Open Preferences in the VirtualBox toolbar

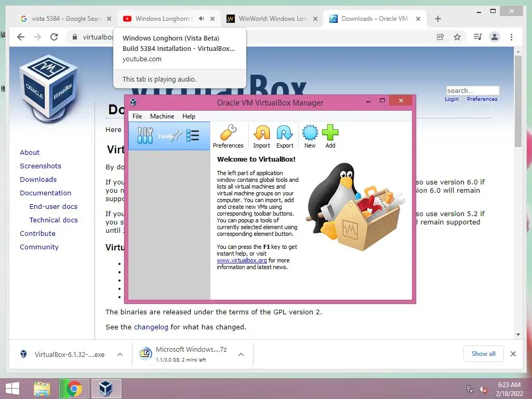pos(228,137)
